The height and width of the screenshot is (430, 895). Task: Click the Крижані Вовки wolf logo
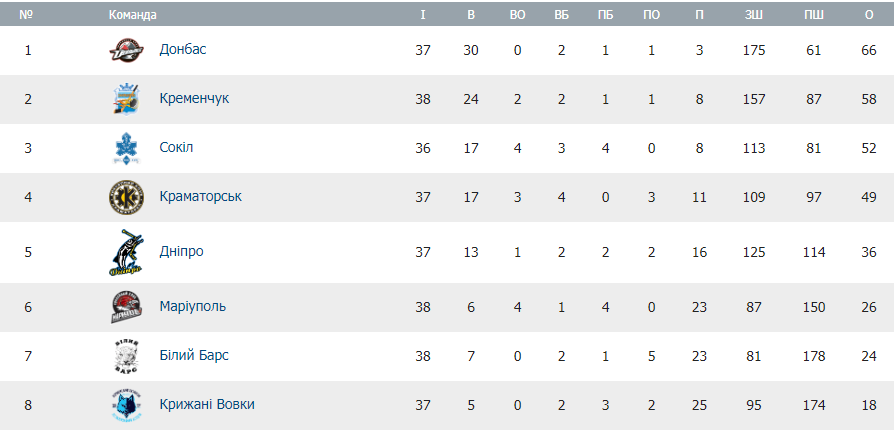127,405
